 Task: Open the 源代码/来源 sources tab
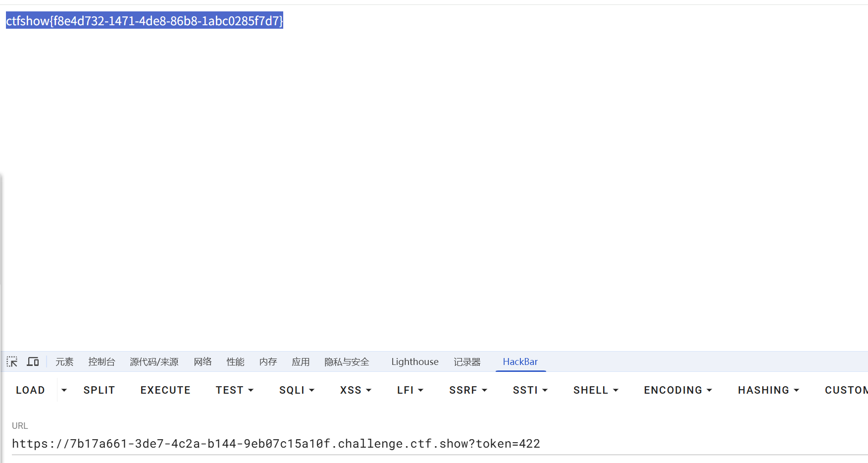(x=154, y=362)
